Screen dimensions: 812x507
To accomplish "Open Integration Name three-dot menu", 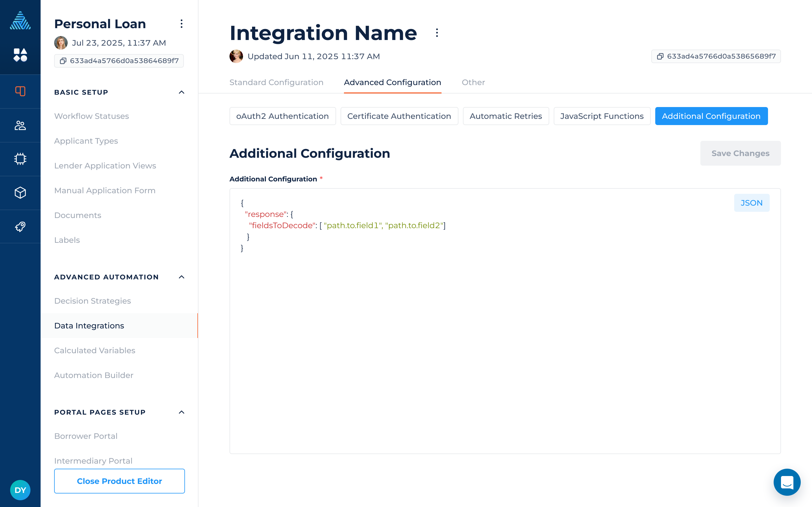I will click(436, 33).
